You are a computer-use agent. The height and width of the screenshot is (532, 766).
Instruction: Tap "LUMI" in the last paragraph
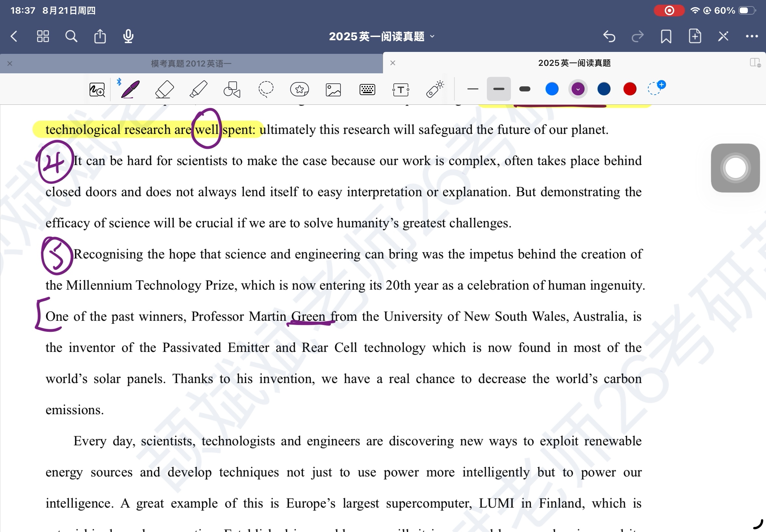pos(496,503)
